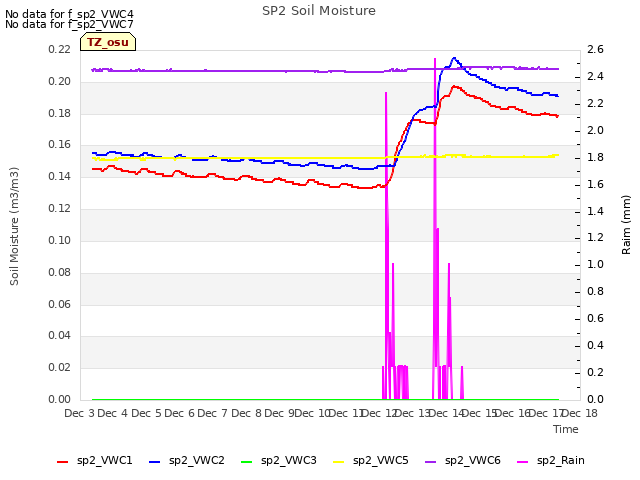
Task: Click the 0.06 left axis tick label
Action: click(x=60, y=304)
